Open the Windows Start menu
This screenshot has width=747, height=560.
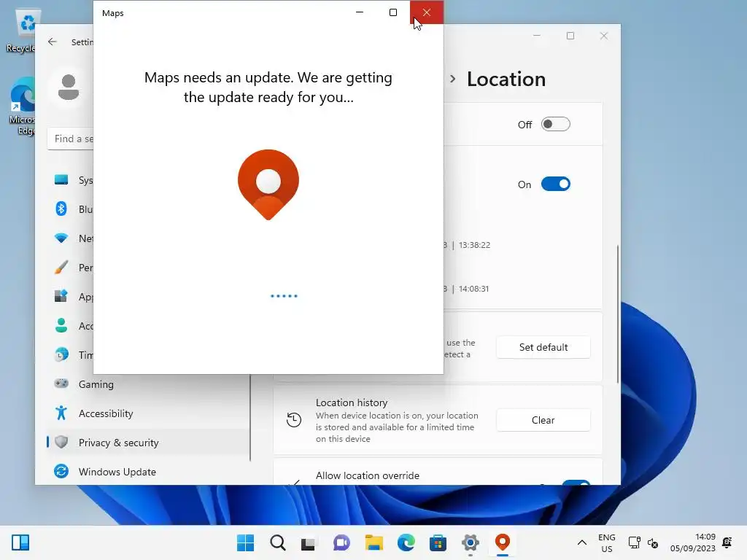tap(245, 542)
